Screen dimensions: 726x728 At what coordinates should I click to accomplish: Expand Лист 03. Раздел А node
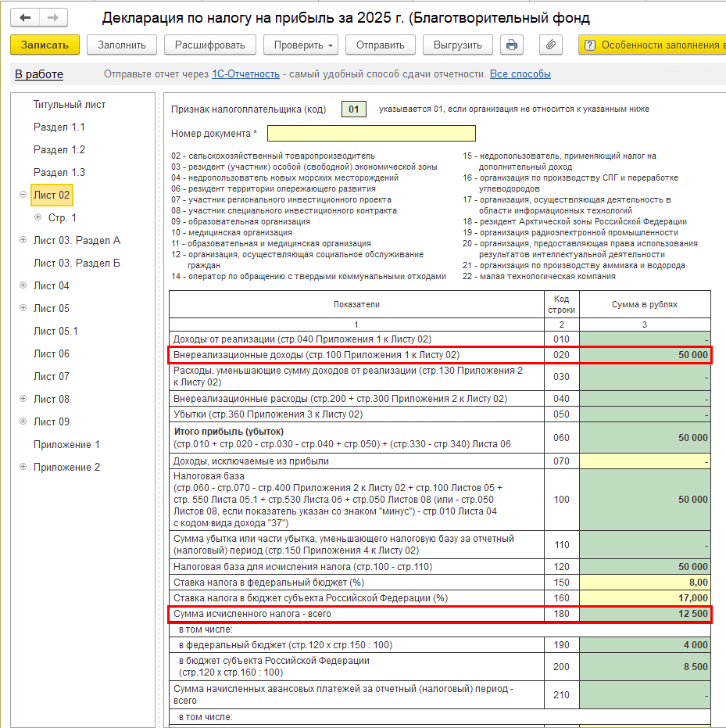(x=23, y=240)
